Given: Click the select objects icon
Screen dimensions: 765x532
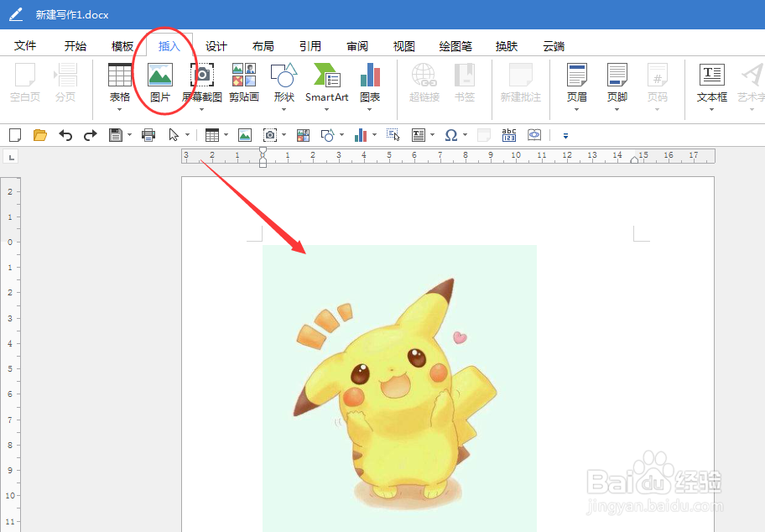Looking at the screenshot, I should pyautogui.click(x=393, y=135).
